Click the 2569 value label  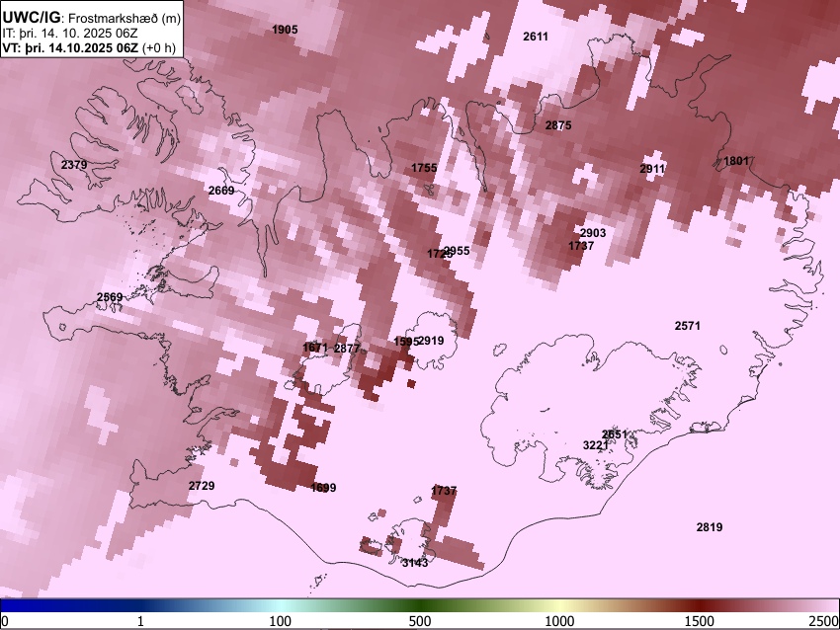110,297
